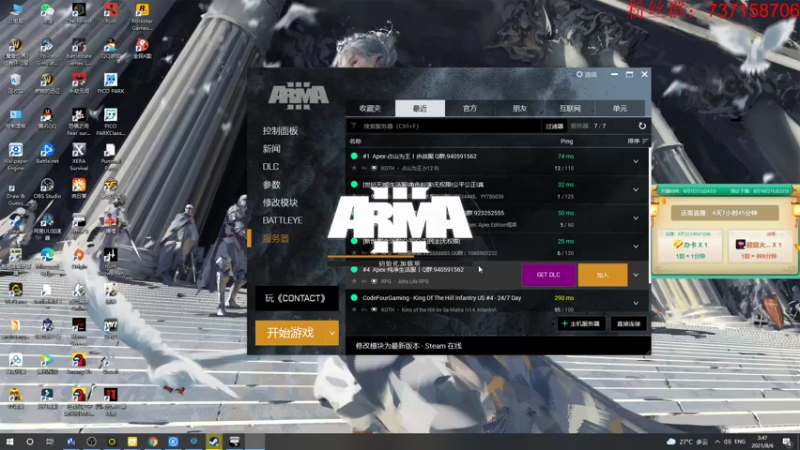
Task: Switch to the 收藏夹 tab
Action: (370, 108)
